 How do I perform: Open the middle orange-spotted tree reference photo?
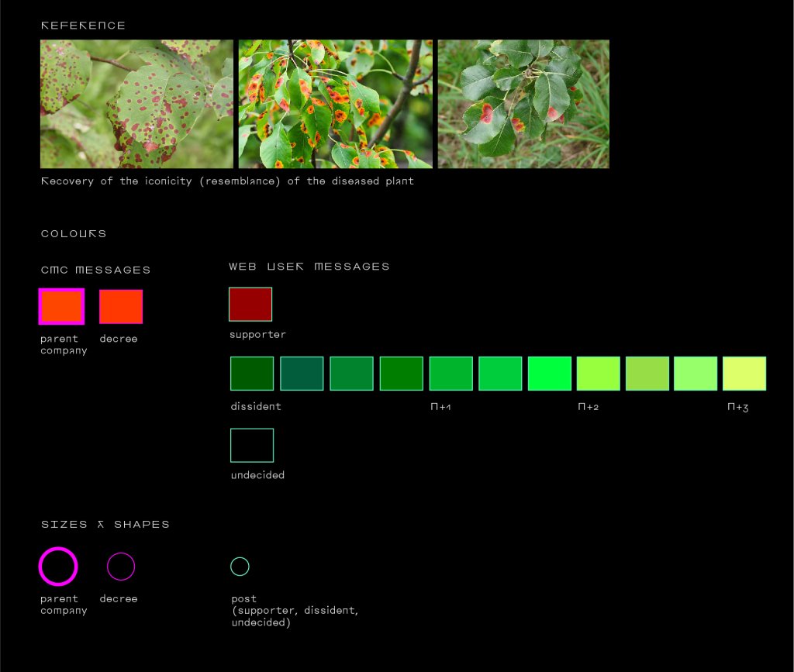336,104
